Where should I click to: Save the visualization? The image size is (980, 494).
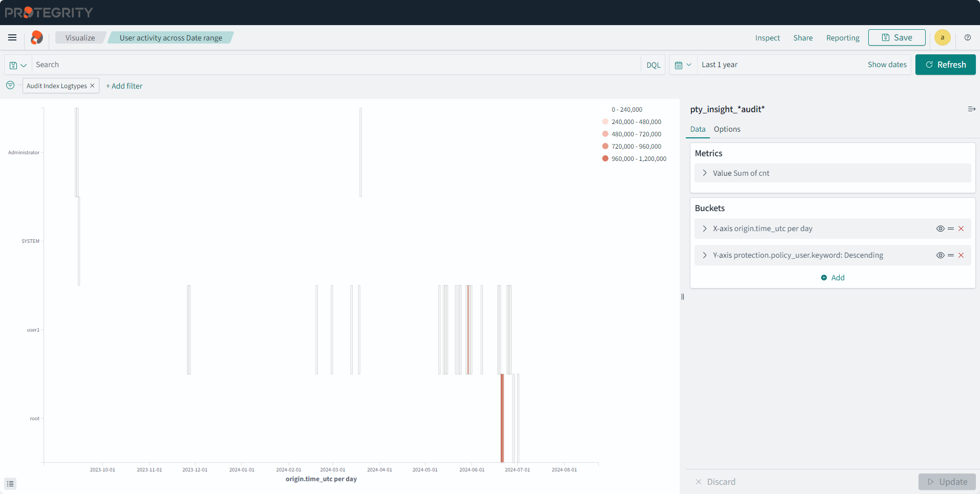(896, 37)
